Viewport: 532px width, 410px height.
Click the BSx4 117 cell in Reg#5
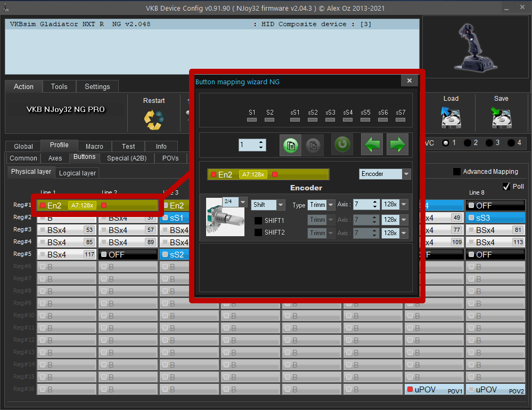tap(67, 254)
